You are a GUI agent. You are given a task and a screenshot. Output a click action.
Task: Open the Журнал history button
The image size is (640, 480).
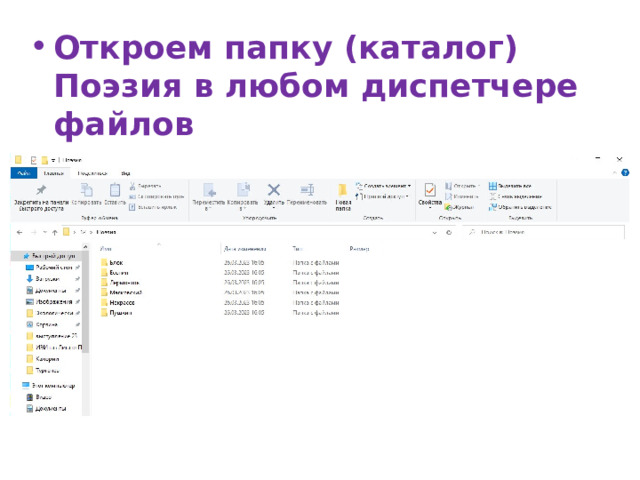(460, 207)
